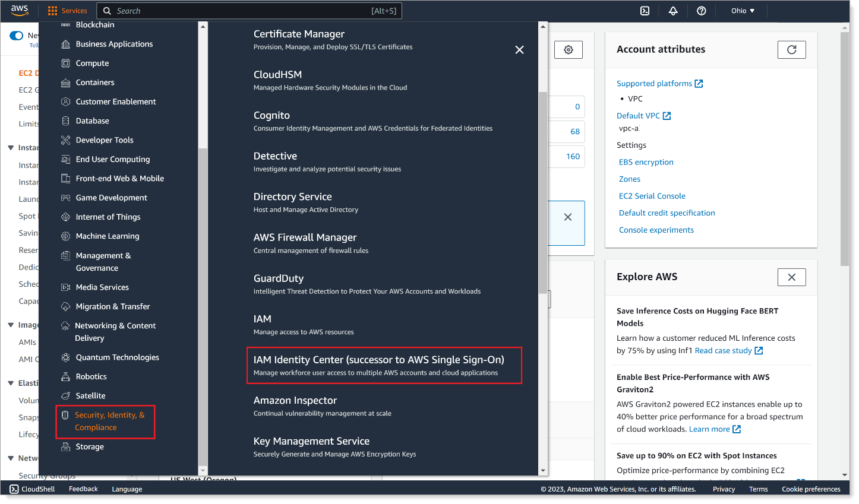Toggle the New EC2 Experience switch
859x504 pixels.
click(x=17, y=36)
